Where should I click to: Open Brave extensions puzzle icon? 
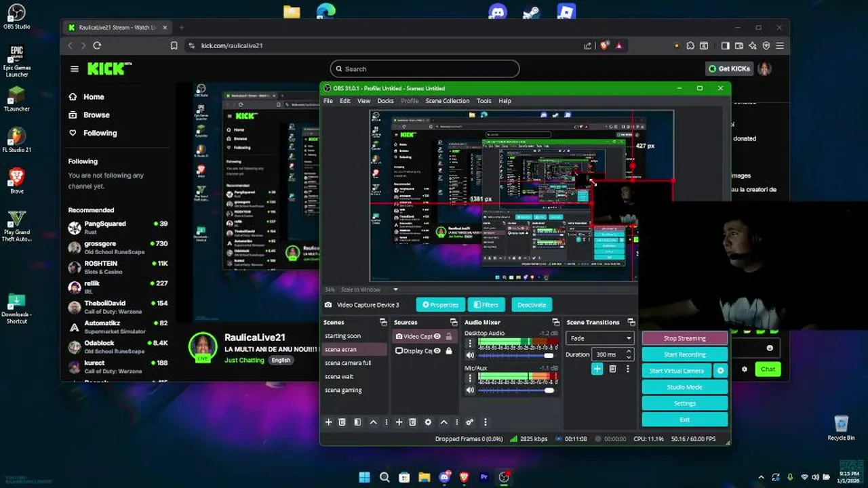coord(690,45)
